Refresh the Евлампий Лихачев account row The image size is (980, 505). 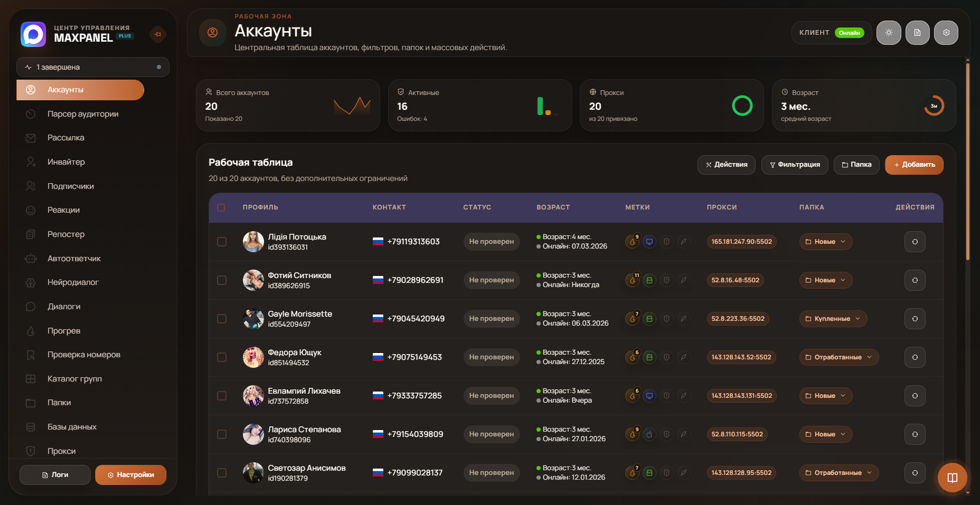(915, 396)
